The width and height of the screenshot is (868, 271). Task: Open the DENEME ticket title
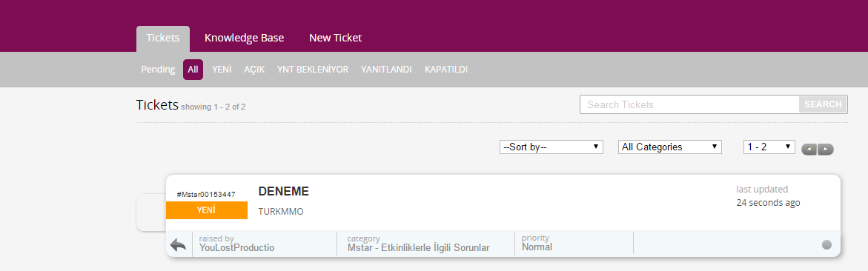click(283, 191)
